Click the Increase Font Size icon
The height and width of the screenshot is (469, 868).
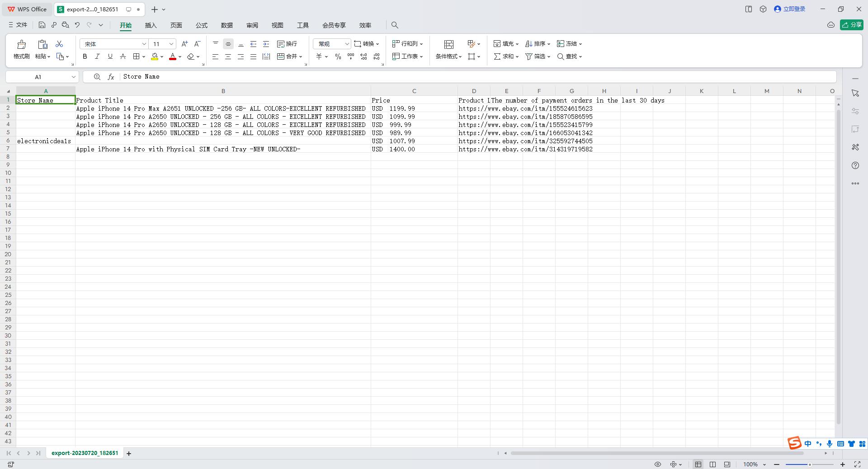coord(184,44)
